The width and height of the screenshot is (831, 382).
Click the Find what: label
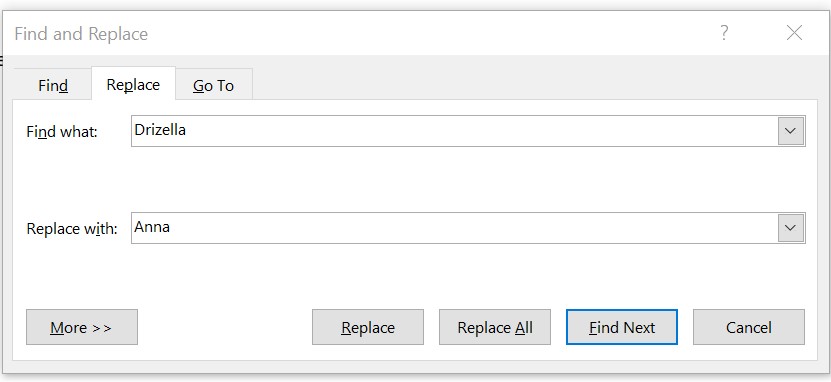(x=62, y=131)
